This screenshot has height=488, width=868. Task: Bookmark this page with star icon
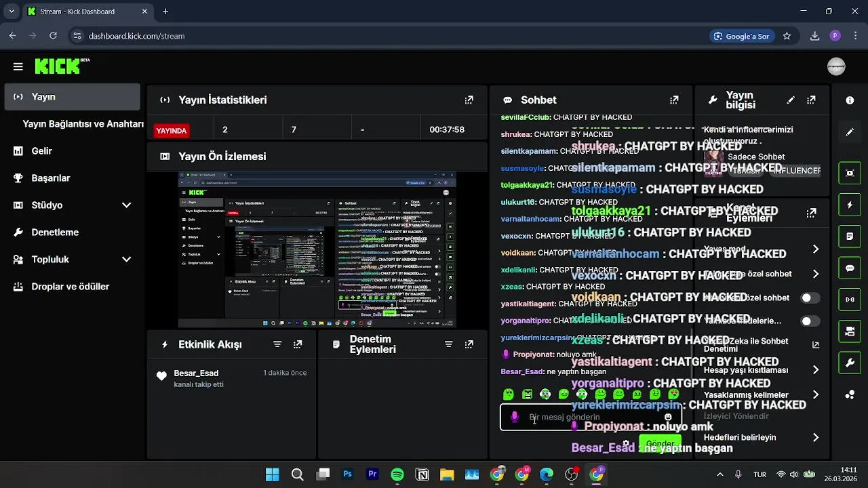(787, 36)
